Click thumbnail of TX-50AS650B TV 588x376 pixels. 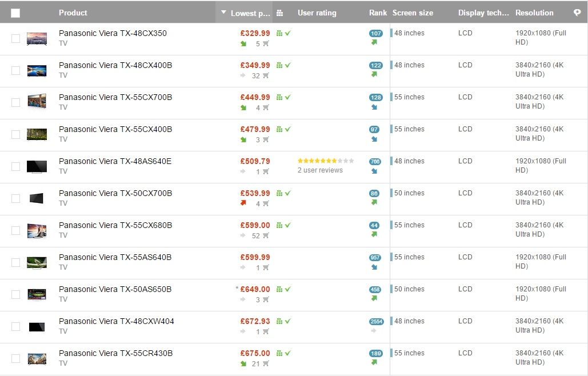pos(37,294)
